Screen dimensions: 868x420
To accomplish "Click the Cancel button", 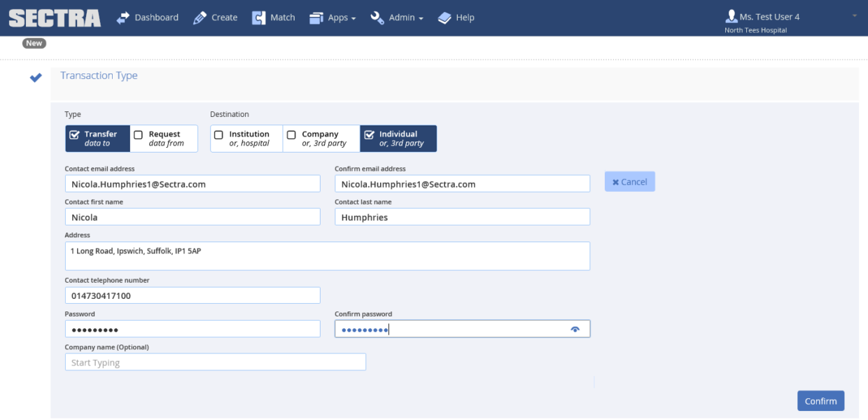I will [x=629, y=181].
